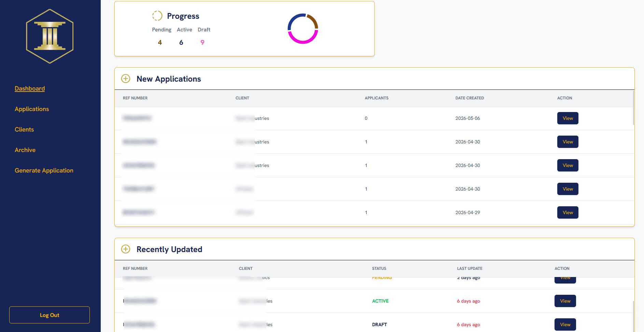Viewport: 644px width, 332px height.
Task: Click the DATE CREATED column header
Action: click(x=470, y=98)
